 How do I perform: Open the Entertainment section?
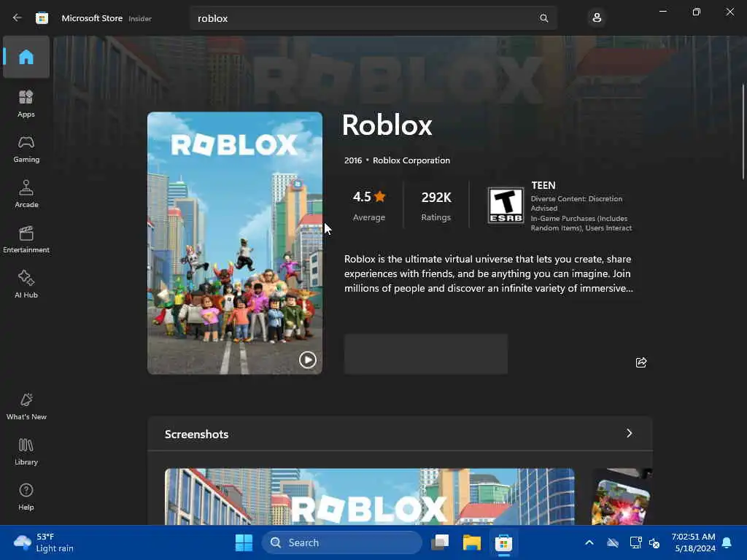point(26,239)
